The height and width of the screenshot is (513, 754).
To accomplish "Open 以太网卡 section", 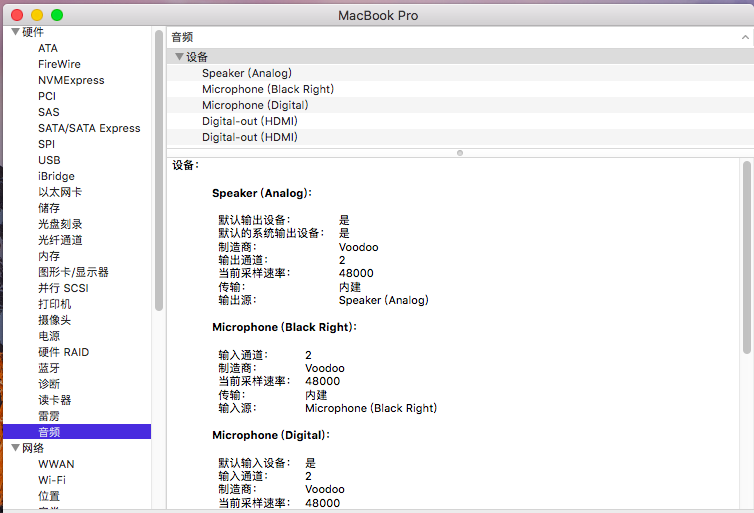I will [60, 192].
